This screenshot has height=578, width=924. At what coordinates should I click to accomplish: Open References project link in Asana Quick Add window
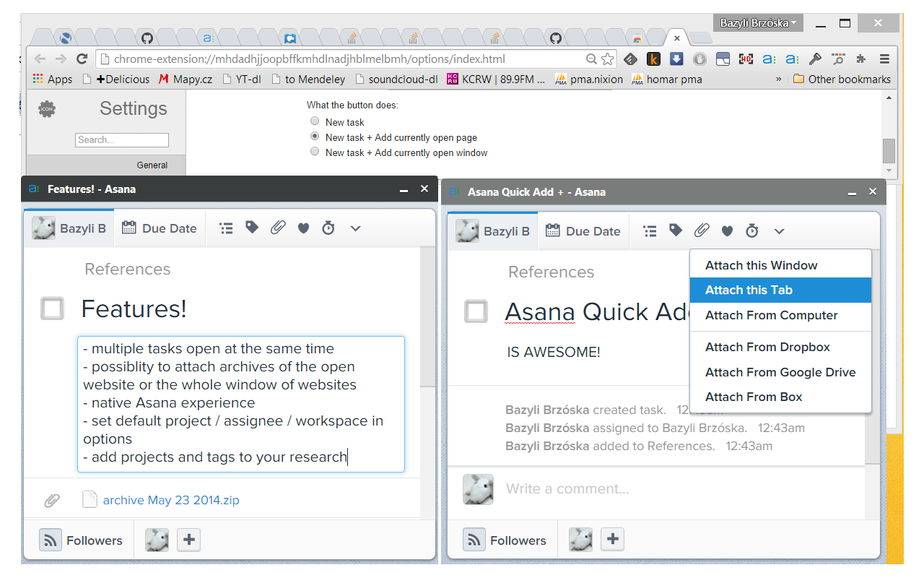pyautogui.click(x=552, y=272)
